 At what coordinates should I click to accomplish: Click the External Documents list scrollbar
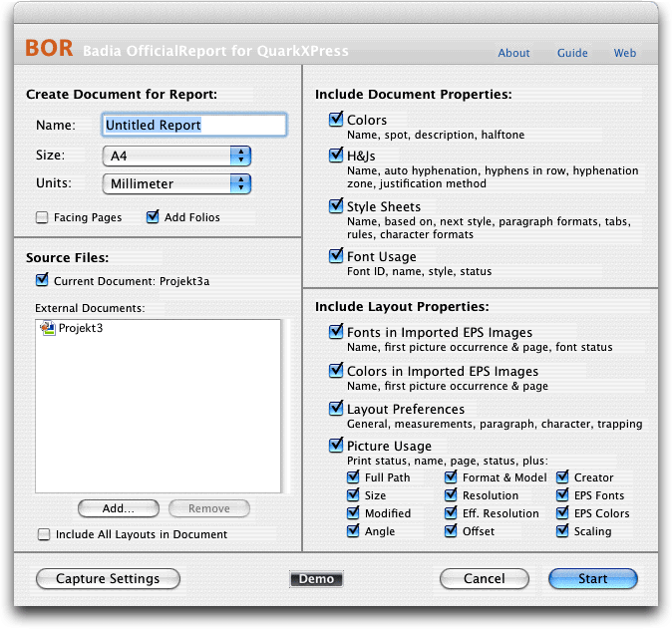point(286,406)
